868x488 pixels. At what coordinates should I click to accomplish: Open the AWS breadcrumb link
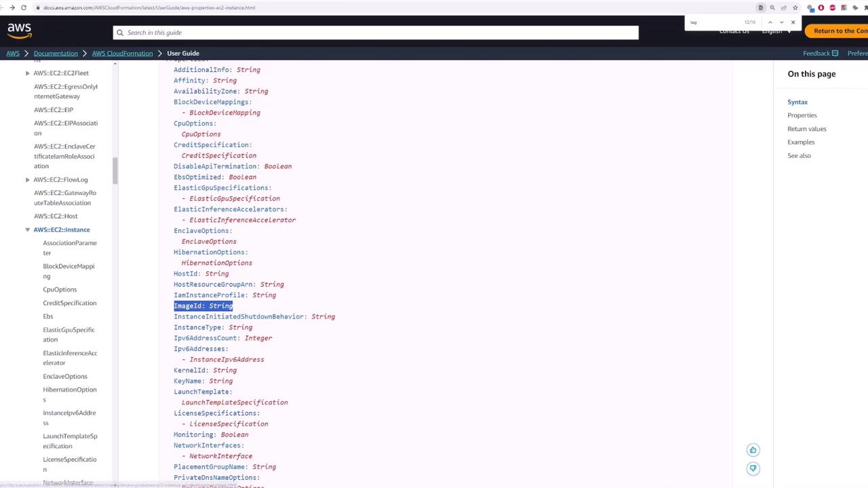[x=13, y=53]
